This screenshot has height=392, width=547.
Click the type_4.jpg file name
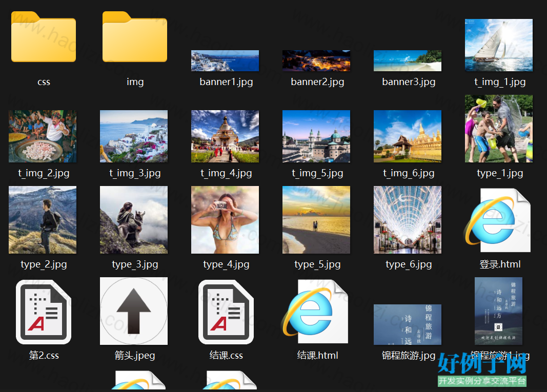tap(226, 265)
